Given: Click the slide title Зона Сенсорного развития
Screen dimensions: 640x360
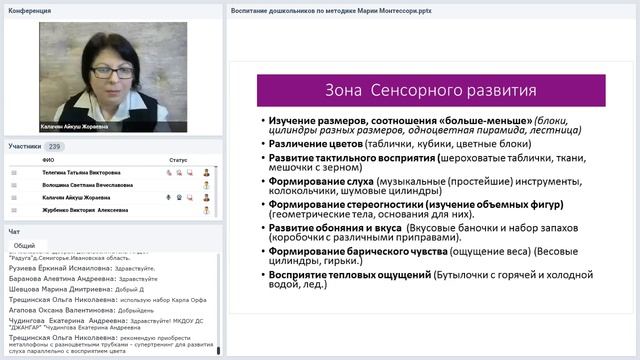Looking at the screenshot, I should (431, 90).
